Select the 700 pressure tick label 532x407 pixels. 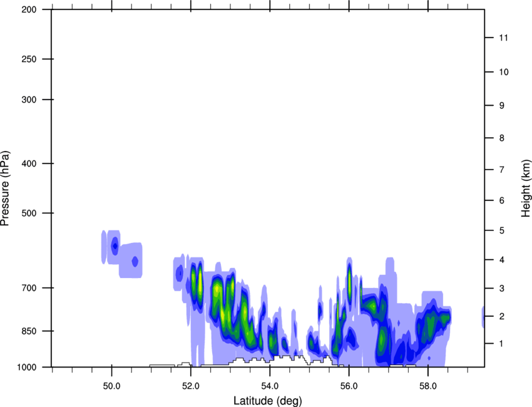click(28, 288)
